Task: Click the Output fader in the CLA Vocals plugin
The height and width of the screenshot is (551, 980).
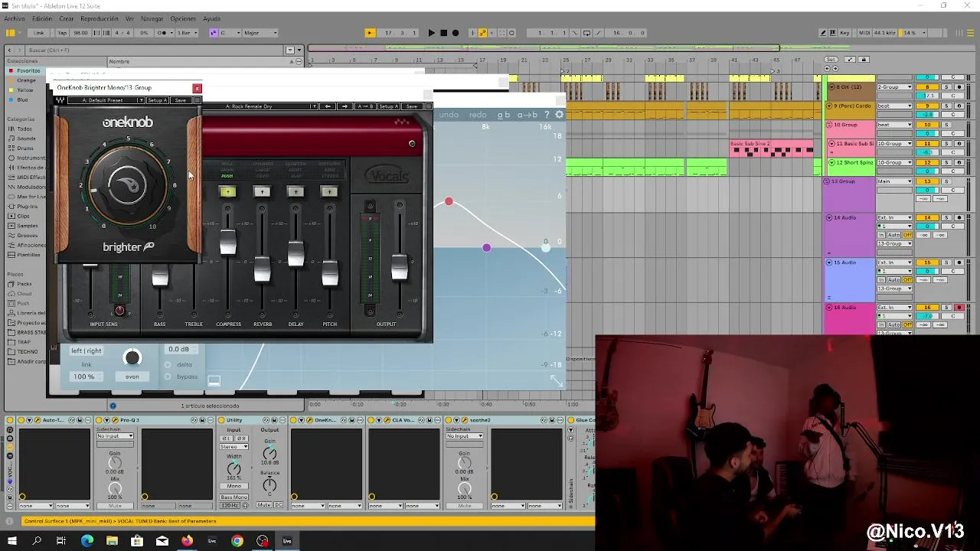Action: 399,268
